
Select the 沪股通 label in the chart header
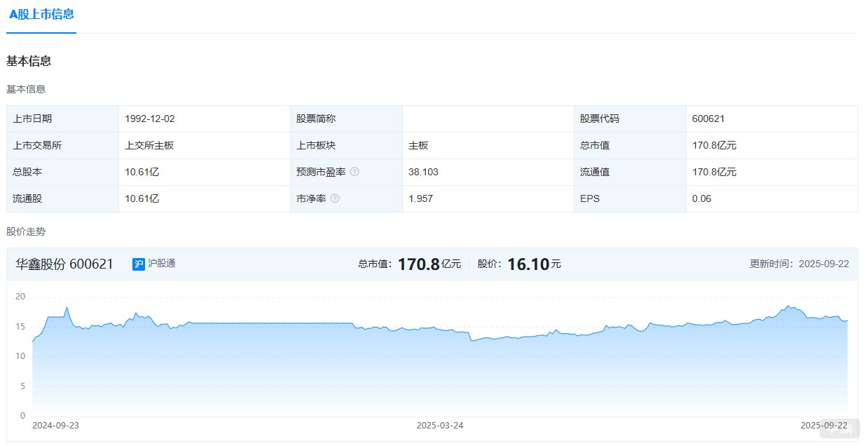pyautogui.click(x=162, y=264)
